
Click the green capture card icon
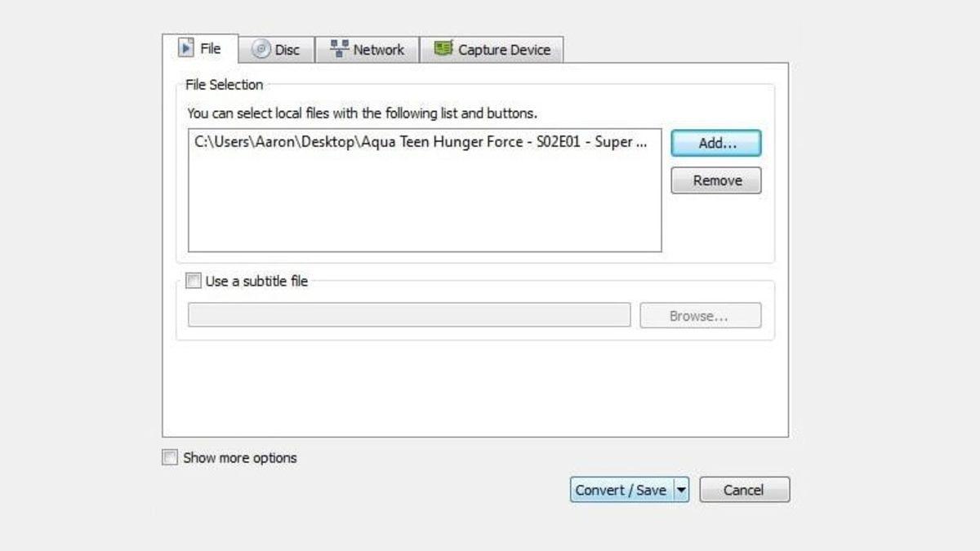[x=443, y=49]
